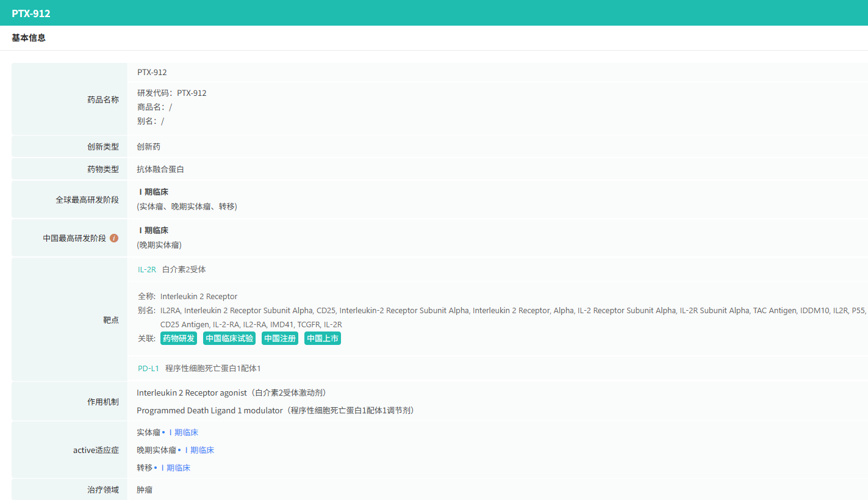Click the 商品名 line
The width and height of the screenshot is (868, 500).
[x=155, y=107]
